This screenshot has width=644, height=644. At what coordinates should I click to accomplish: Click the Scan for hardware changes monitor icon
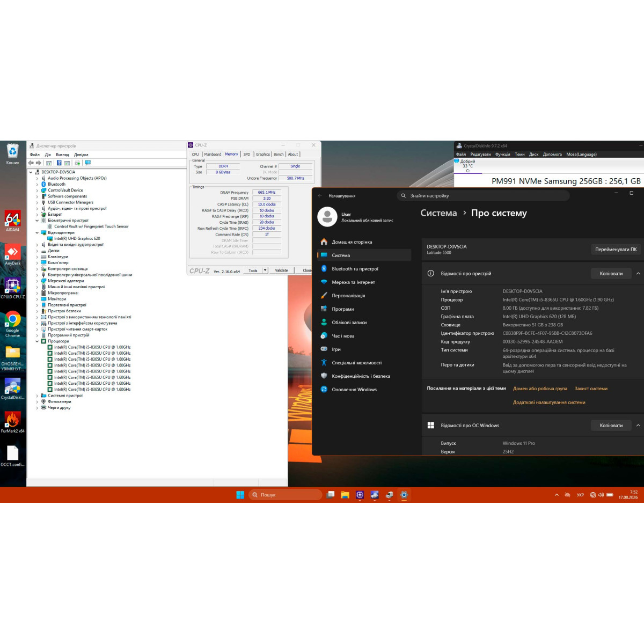tap(88, 163)
